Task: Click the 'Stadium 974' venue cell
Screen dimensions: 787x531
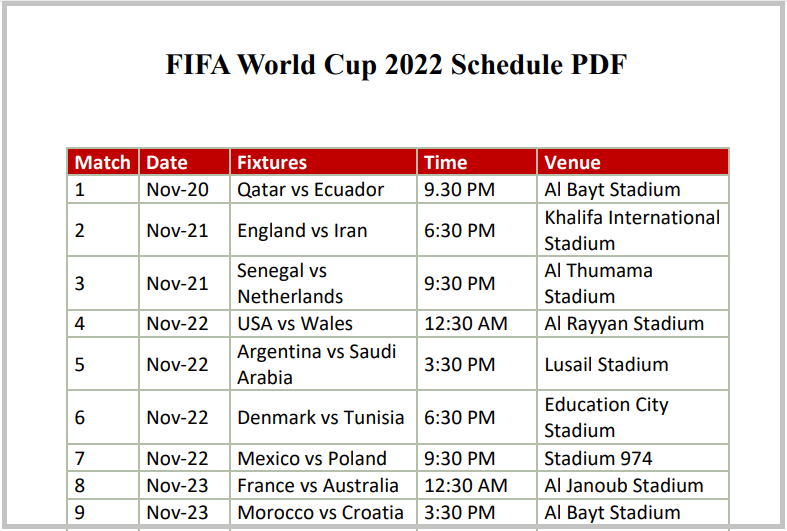Action: click(x=598, y=459)
